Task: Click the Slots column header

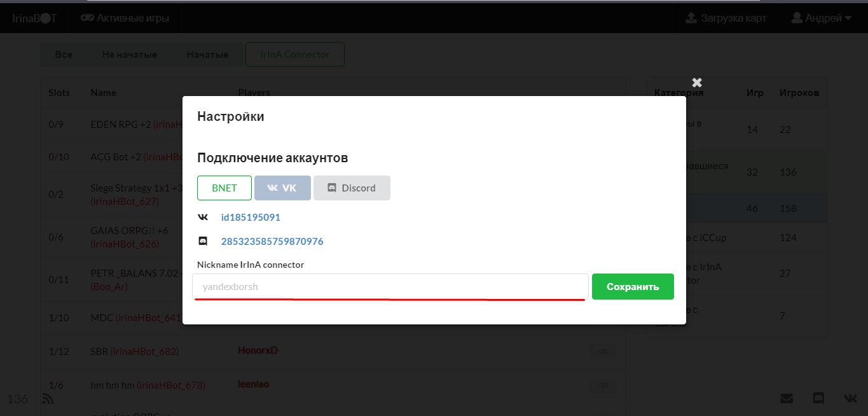Action: (x=59, y=92)
